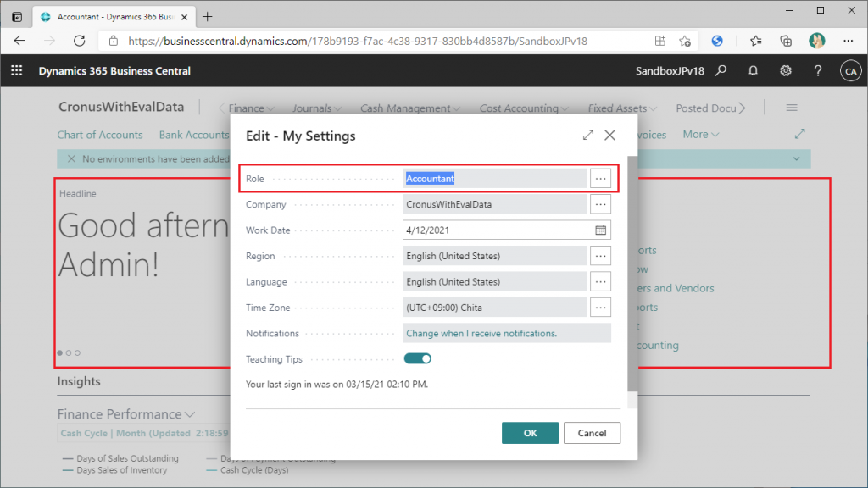Open the CA user account avatar
The image size is (868, 488).
[x=851, y=71]
